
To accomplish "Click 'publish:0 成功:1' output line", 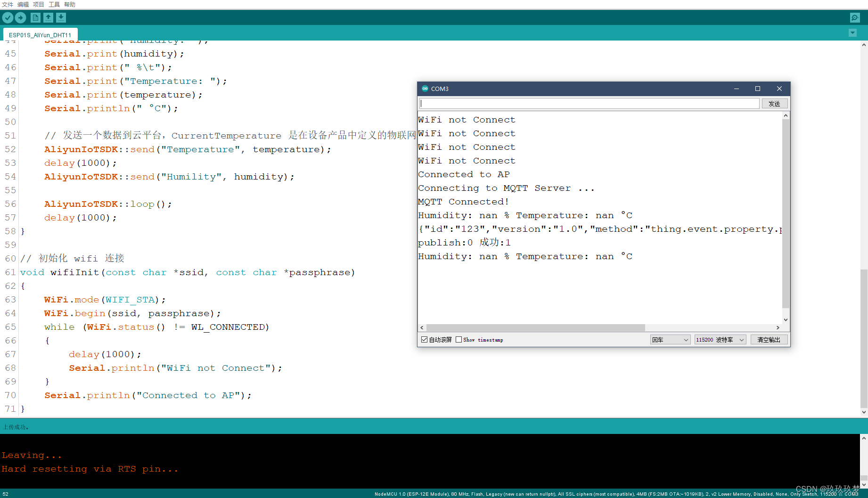I will 464,243.
